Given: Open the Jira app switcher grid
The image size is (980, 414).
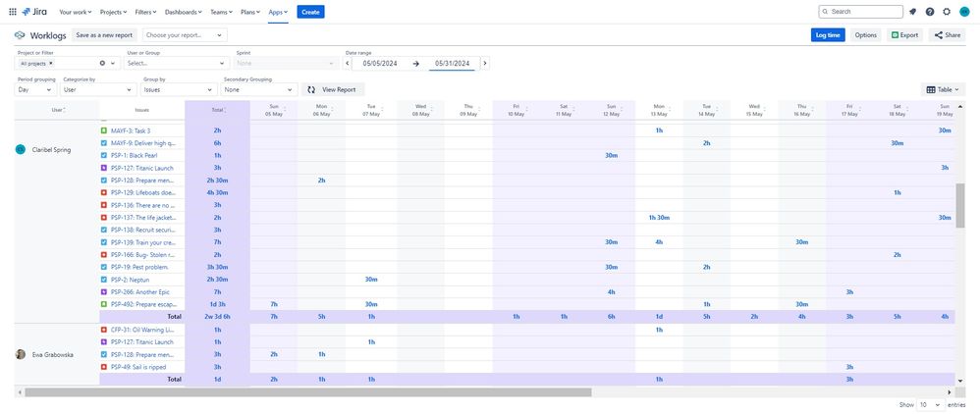Looking at the screenshot, I should 13,11.
